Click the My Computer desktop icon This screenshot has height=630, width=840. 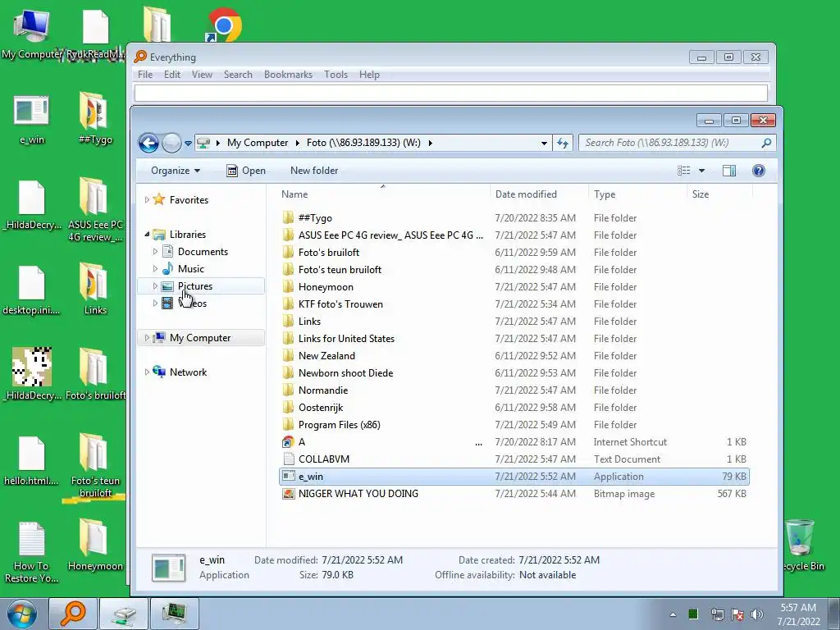31,34
